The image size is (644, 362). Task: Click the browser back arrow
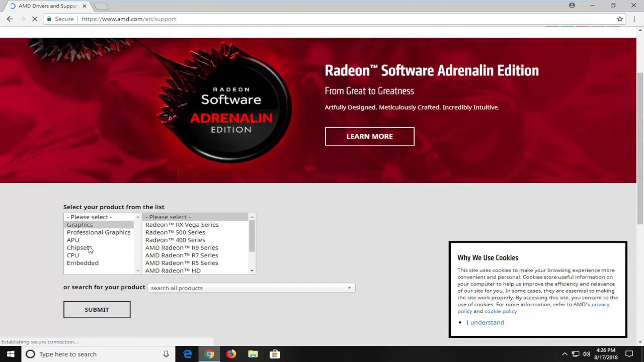pos(10,19)
